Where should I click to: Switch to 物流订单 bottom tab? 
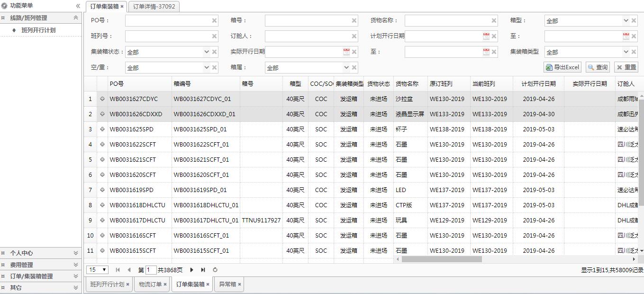point(150,285)
